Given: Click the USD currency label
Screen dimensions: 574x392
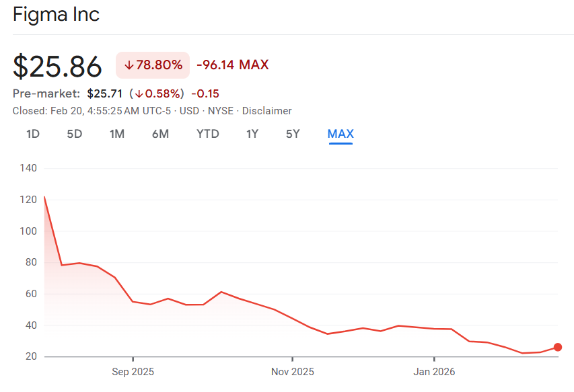Looking at the screenshot, I should pos(189,111).
